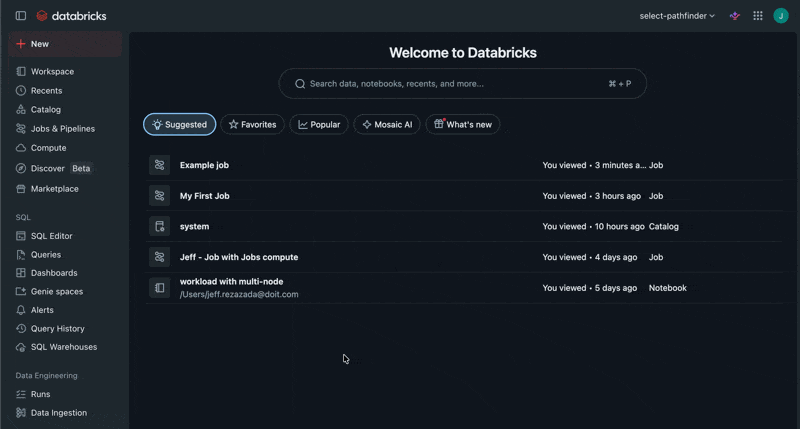Click the New button
Screen dimensions: 800x429
coord(65,44)
